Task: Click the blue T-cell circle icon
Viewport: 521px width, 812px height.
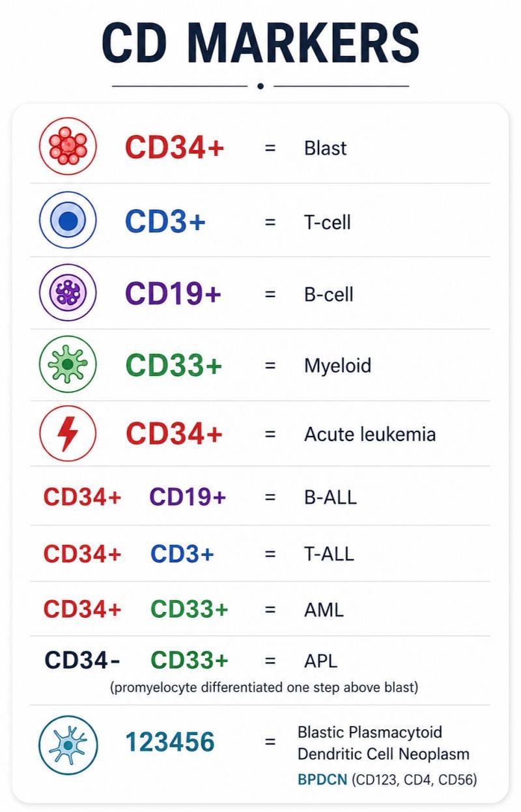Action: 68,221
